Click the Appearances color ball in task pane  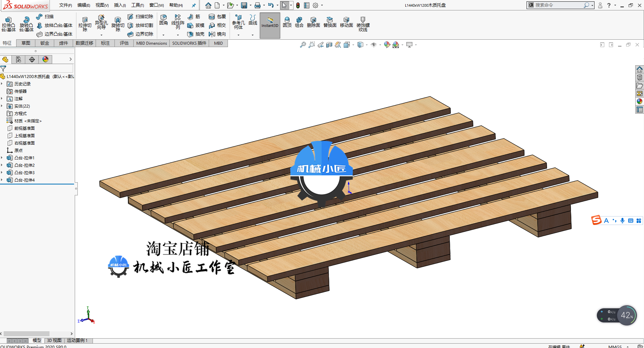point(640,102)
